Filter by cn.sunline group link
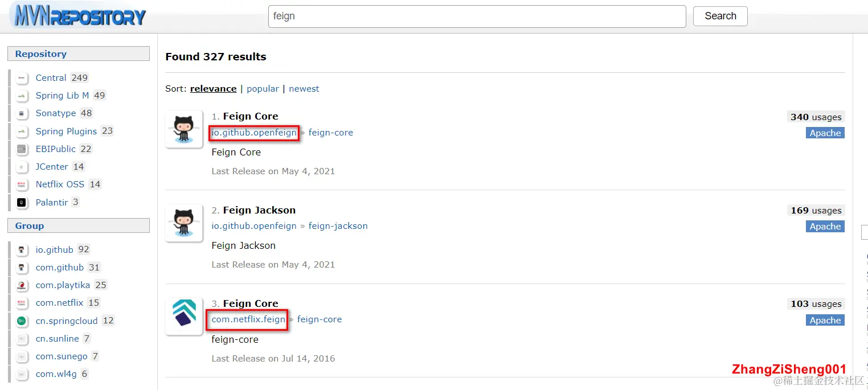 click(x=57, y=339)
